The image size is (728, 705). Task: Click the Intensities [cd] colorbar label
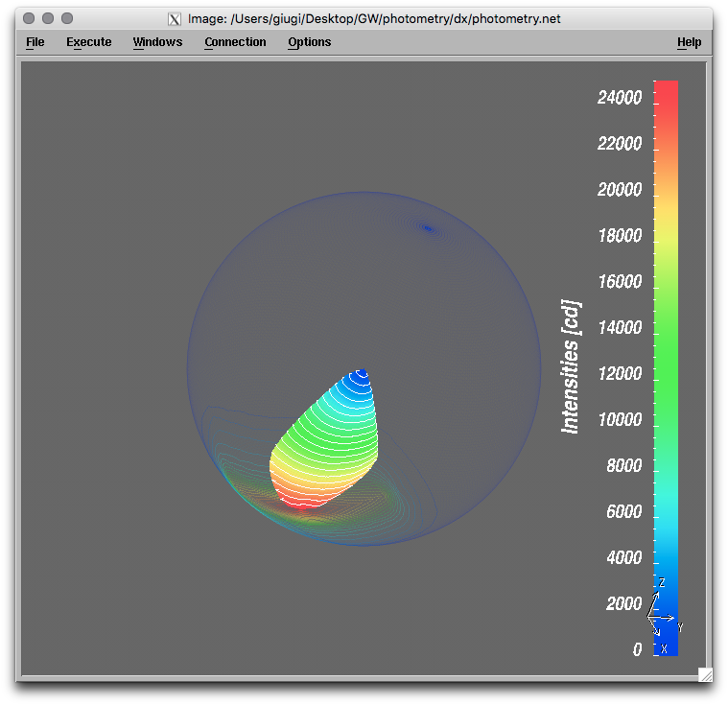pos(571,366)
